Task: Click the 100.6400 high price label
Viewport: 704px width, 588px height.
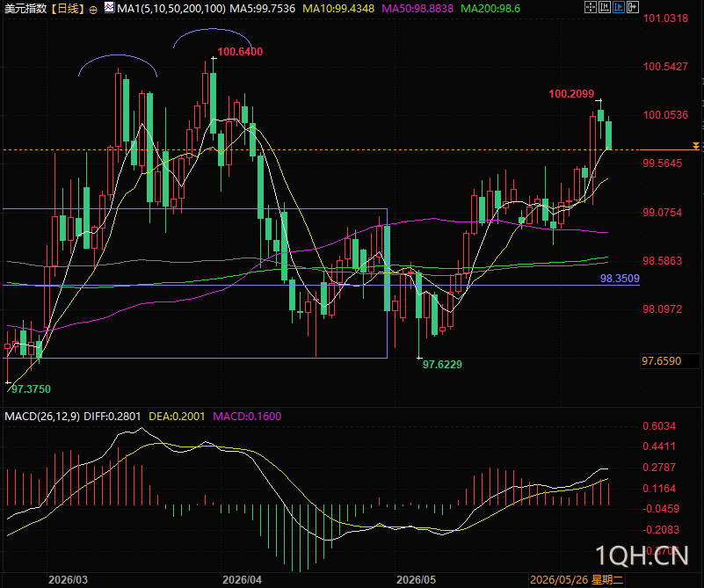Action: [240, 52]
